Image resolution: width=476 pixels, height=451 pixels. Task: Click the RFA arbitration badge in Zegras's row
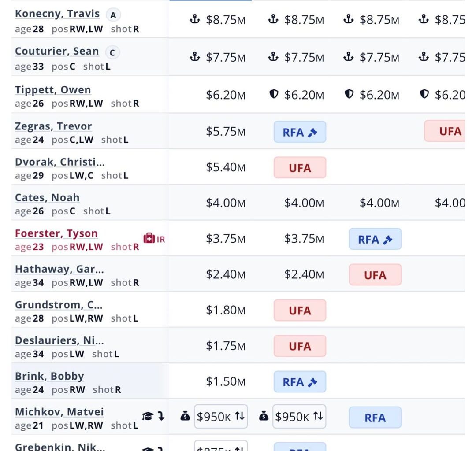(300, 132)
